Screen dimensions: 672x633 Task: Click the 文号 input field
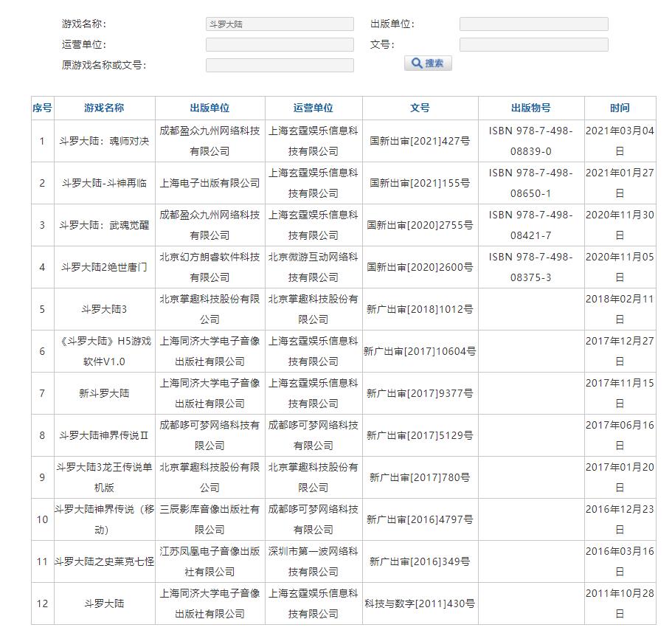[533, 45]
